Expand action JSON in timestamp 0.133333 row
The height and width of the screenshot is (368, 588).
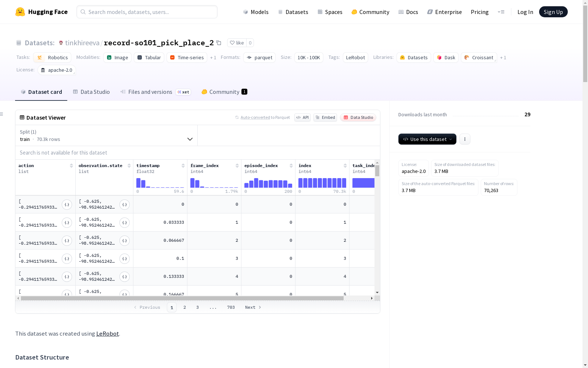click(x=67, y=277)
